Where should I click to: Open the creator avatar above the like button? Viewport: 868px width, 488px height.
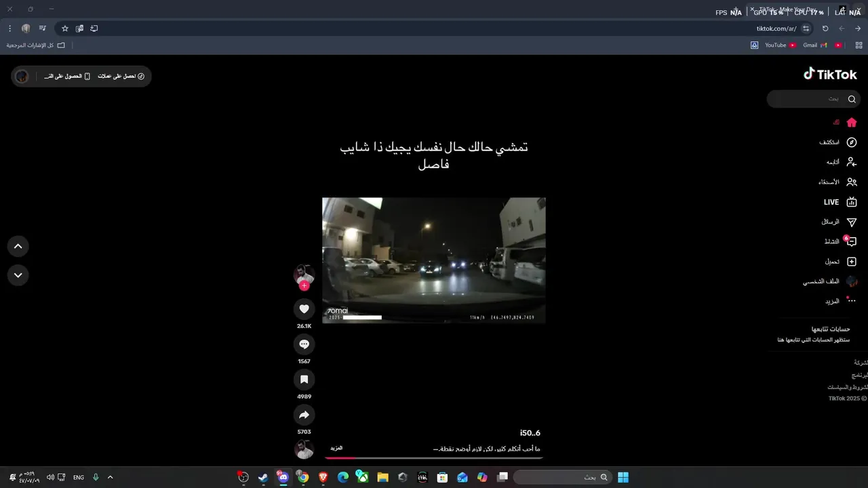304,274
